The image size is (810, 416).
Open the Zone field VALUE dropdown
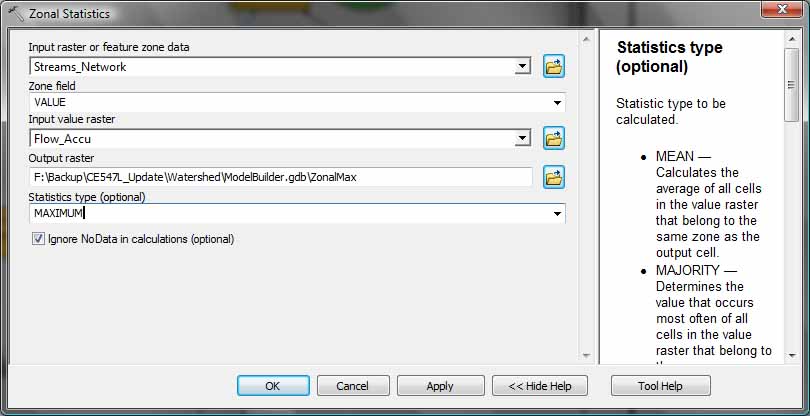click(x=557, y=103)
